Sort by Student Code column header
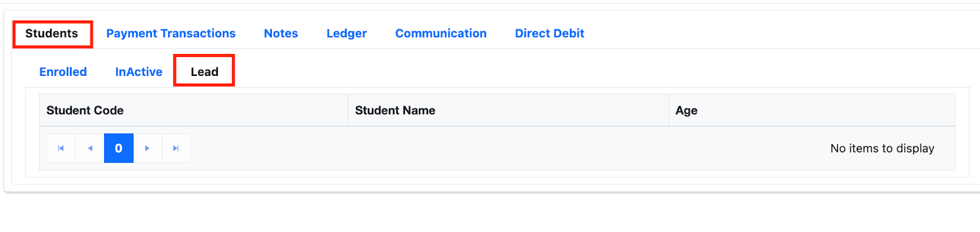Image resolution: width=980 pixels, height=232 pixels. tap(194, 110)
